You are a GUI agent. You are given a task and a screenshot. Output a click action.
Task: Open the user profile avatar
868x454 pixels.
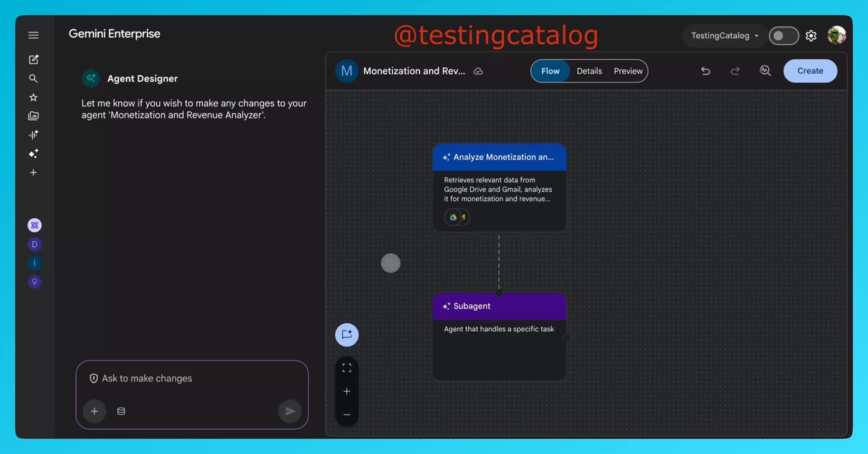pyautogui.click(x=837, y=35)
